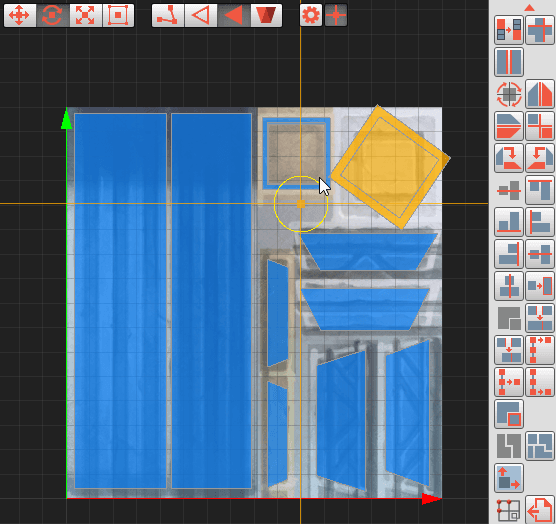556x524 pixels.
Task: Select the Scale tool with diagonal arrows
Action: click(x=85, y=16)
